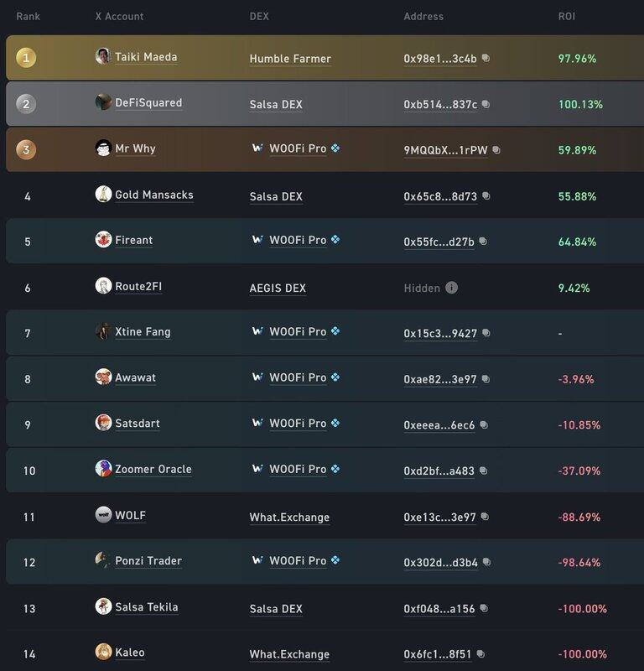This screenshot has height=671, width=644.
Task: Copy DeFiSquared's address 0xb514...837c
Action: point(486,105)
